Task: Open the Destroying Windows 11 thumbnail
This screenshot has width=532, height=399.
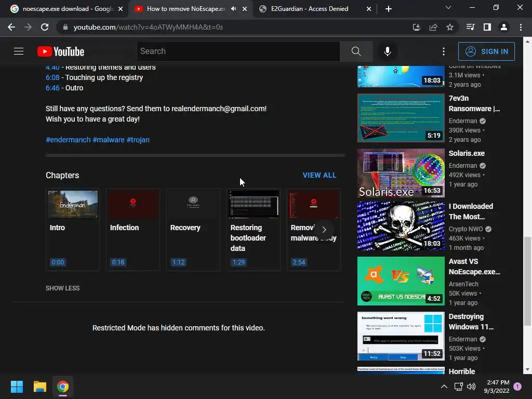Action: [401, 336]
